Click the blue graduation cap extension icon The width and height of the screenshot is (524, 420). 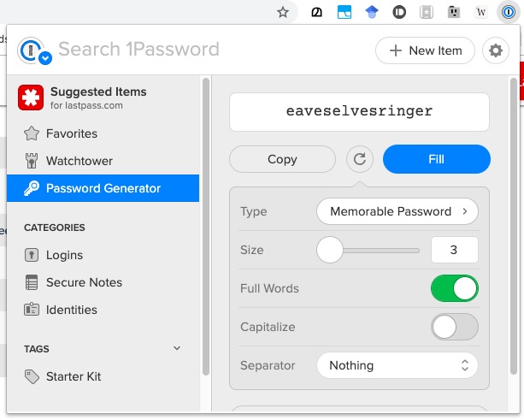tap(372, 12)
